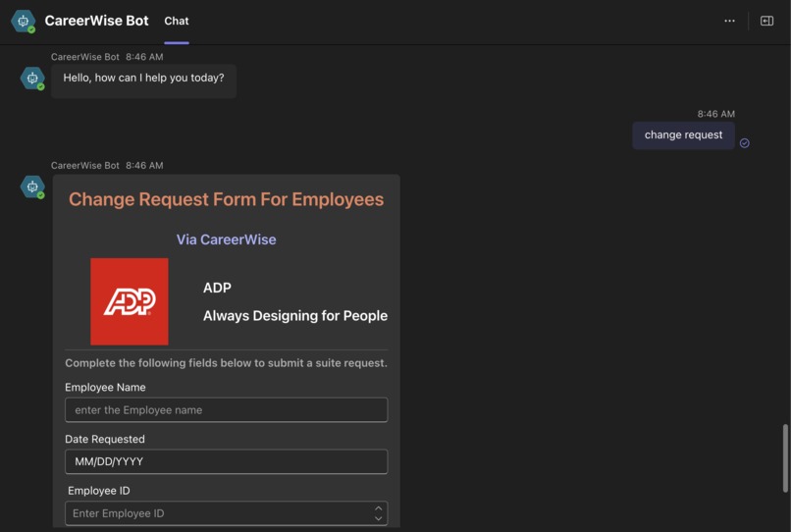Click the 'Always Designing for People' text
The height and width of the screenshot is (532, 791).
295,316
